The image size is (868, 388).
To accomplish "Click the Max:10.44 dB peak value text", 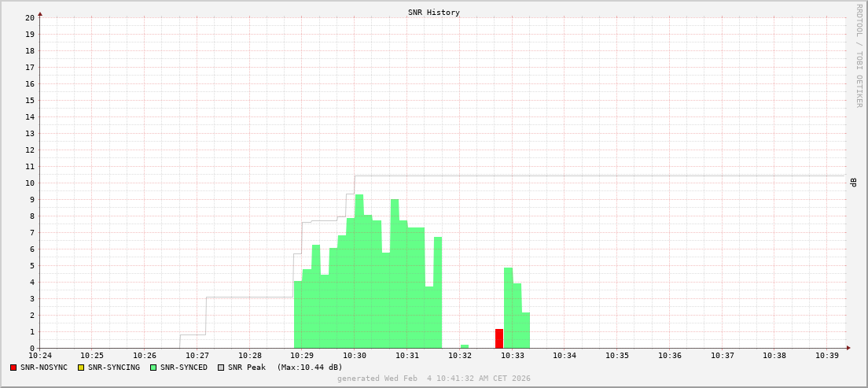I will (310, 368).
